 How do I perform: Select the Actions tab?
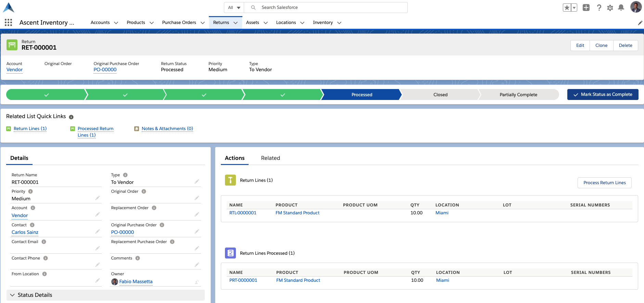tap(235, 158)
